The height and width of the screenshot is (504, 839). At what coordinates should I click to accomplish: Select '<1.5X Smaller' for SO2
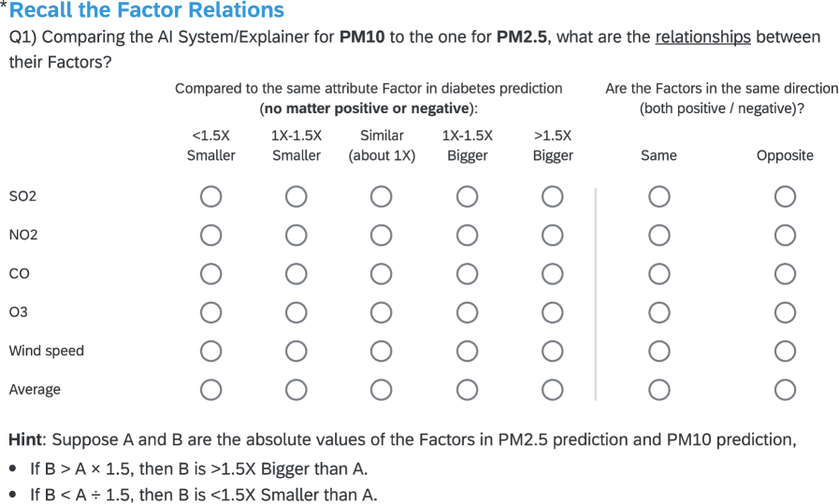210,196
